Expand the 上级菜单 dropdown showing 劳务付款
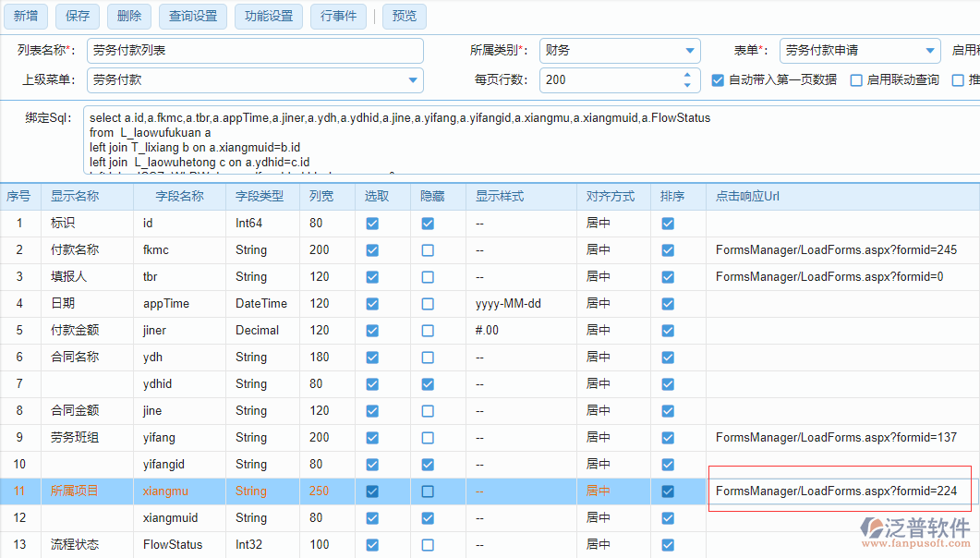980x558 pixels. tap(413, 80)
